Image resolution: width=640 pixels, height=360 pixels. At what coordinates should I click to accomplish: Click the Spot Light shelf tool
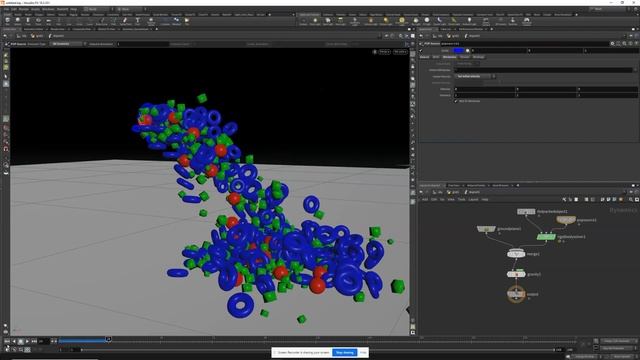click(327, 21)
